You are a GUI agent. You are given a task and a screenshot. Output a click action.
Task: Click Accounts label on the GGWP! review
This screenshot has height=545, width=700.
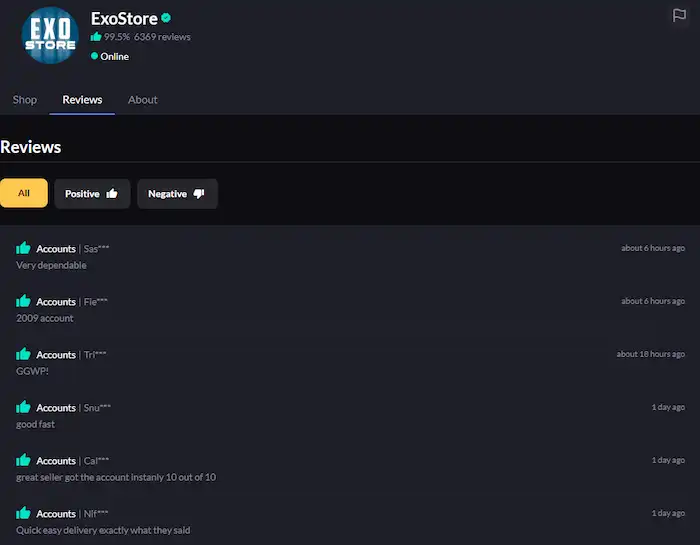point(56,355)
